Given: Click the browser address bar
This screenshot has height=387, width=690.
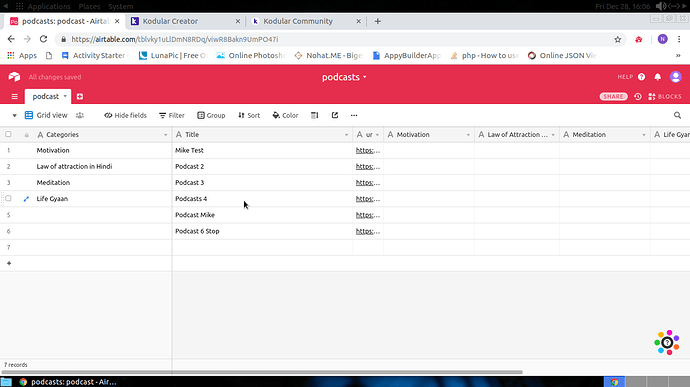Looking at the screenshot, I should pos(339,39).
